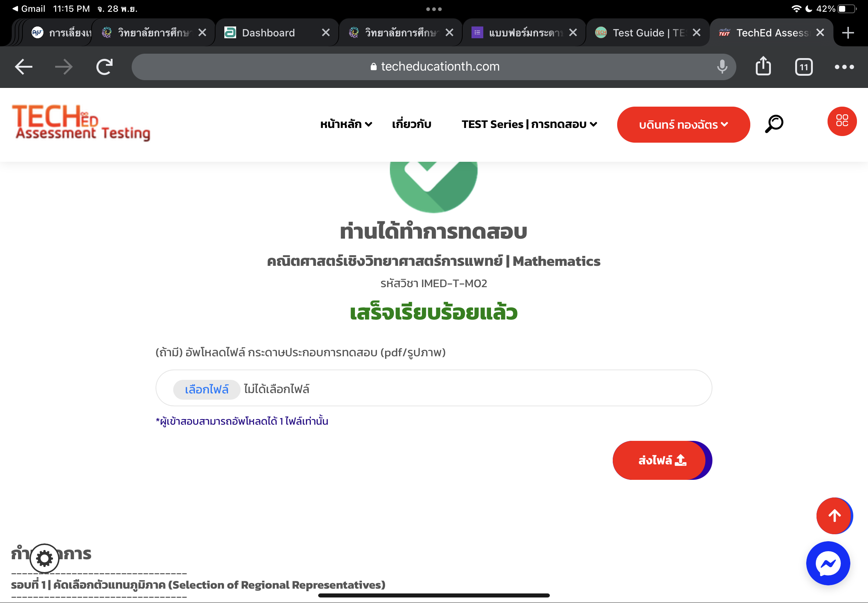868x603 pixels.
Task: Click the ส่งไฟล์ upload button
Action: point(662,460)
